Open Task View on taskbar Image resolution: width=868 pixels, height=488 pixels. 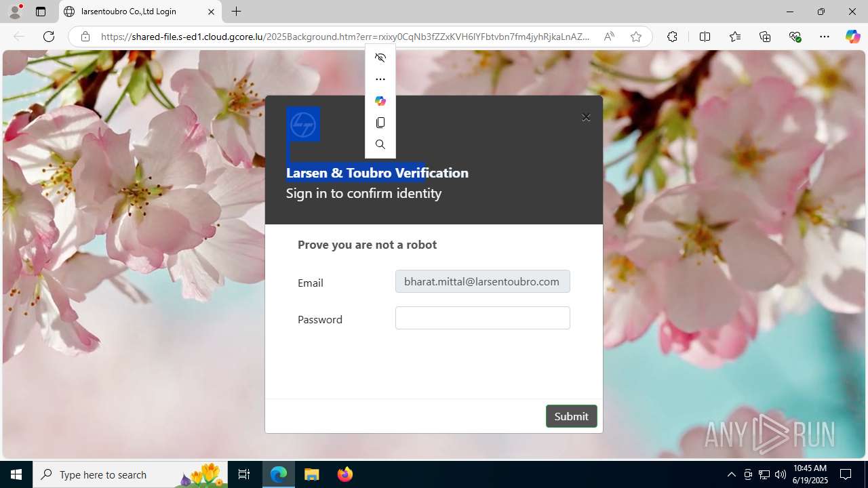[x=244, y=474]
